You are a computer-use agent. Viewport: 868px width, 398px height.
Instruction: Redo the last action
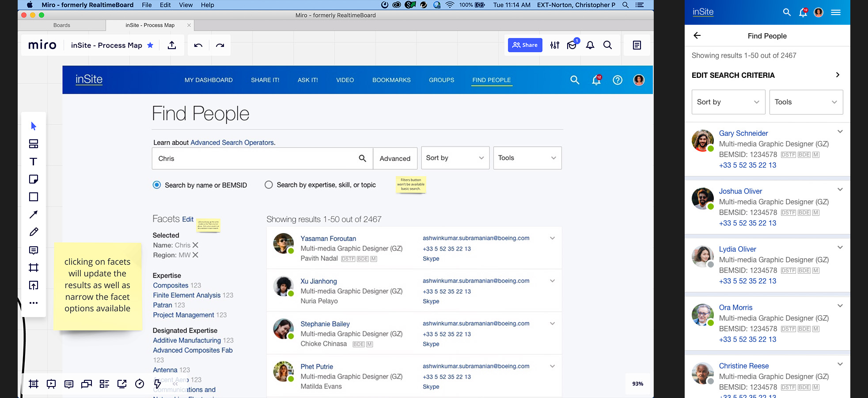(220, 45)
